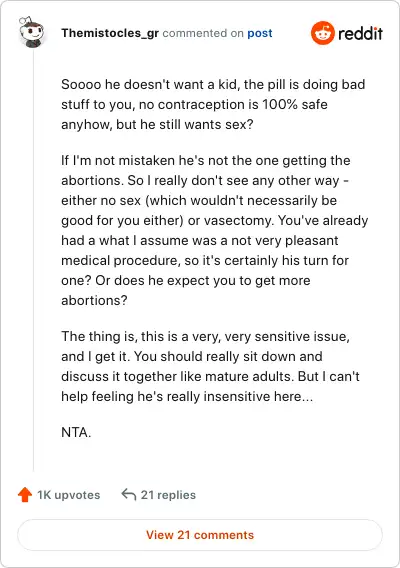Click the "1K upvotes" count label

[68, 495]
